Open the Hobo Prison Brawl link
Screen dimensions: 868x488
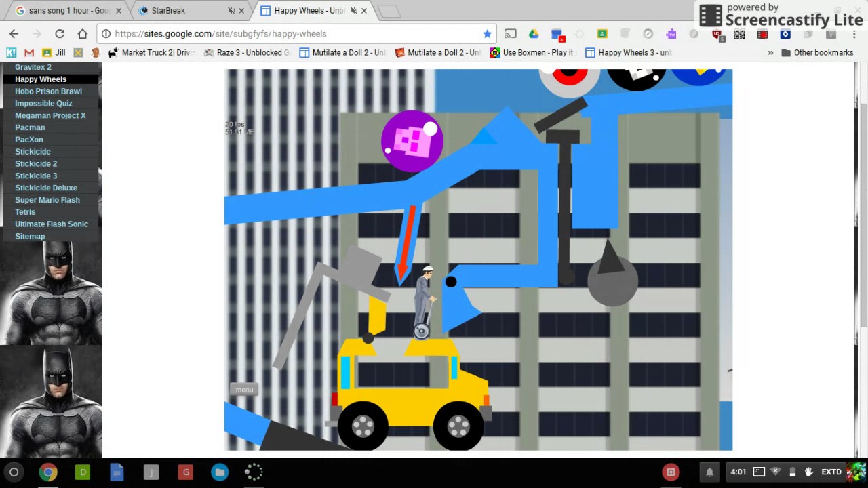pos(48,91)
